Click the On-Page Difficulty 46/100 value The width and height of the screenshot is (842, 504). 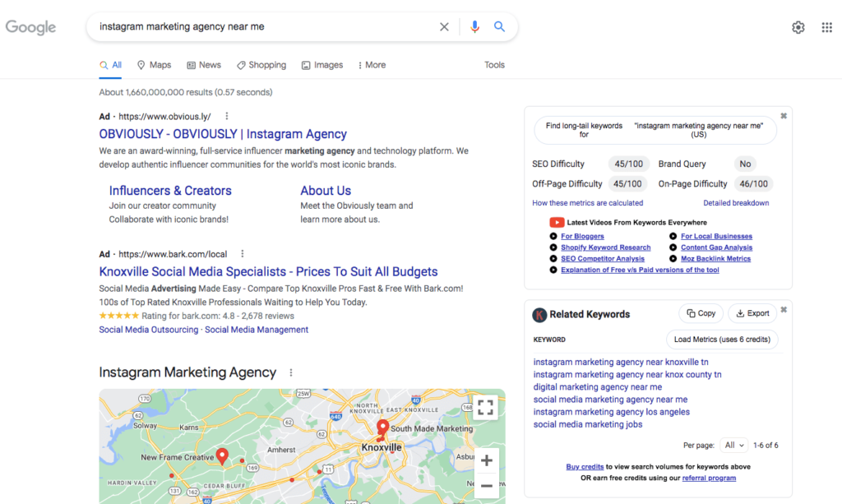[753, 184]
